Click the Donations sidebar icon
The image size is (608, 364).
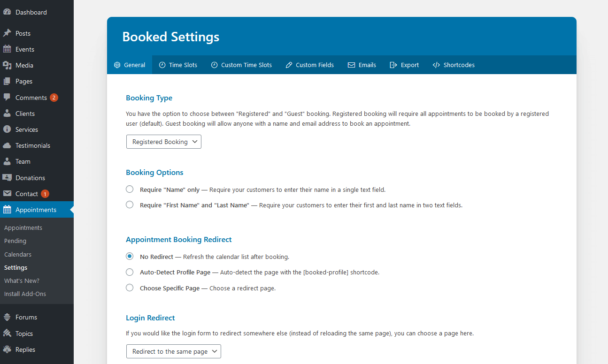tap(7, 178)
